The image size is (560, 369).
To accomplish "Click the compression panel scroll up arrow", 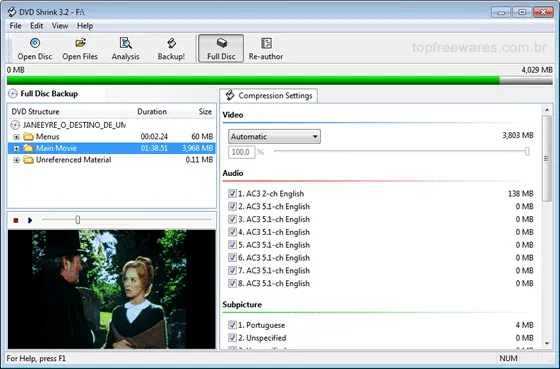I will pos(547,110).
